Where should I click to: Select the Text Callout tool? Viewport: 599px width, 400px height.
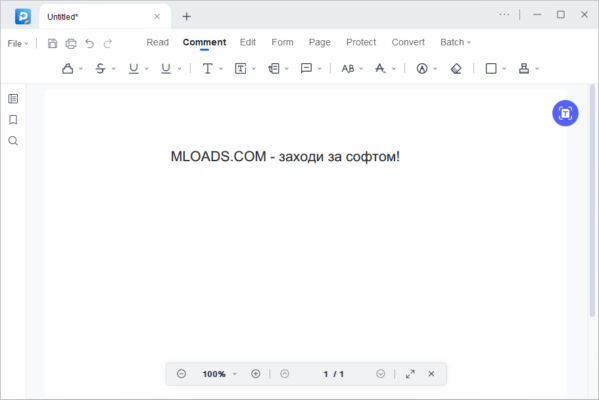[274, 68]
